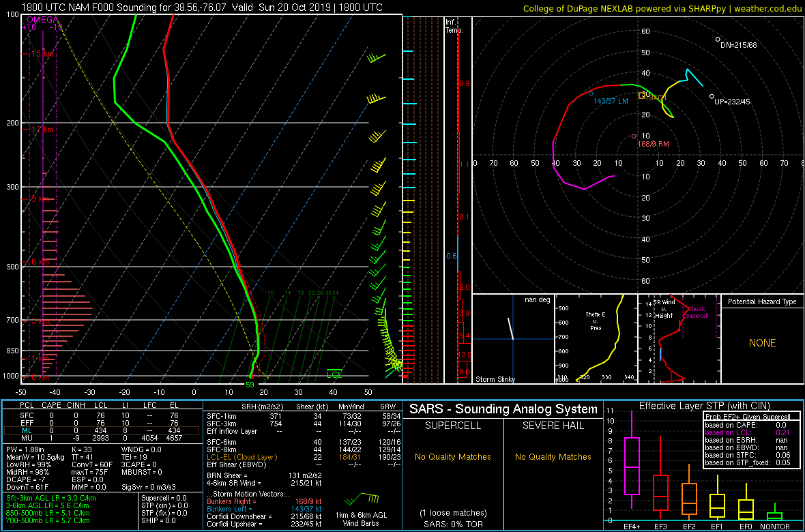The image size is (805, 532).
Task: Click the maxT = 75F value
Action: pyautogui.click(x=92, y=471)
